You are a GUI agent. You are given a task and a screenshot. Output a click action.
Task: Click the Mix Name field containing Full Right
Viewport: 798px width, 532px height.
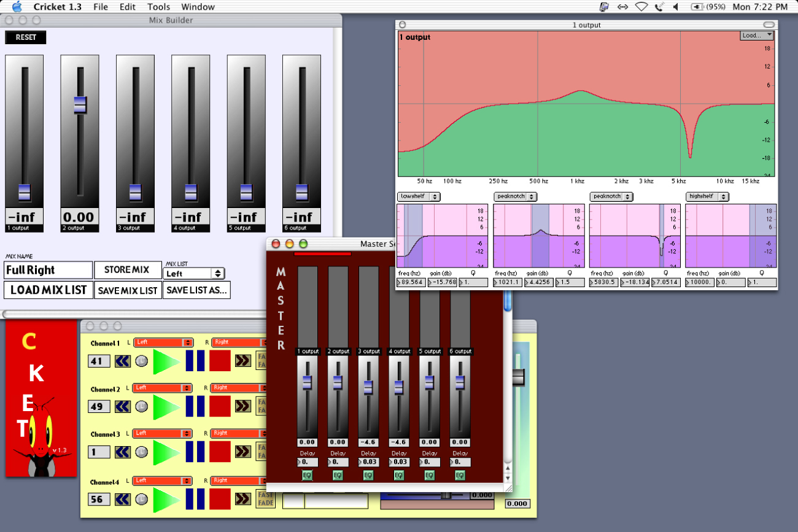click(48, 270)
